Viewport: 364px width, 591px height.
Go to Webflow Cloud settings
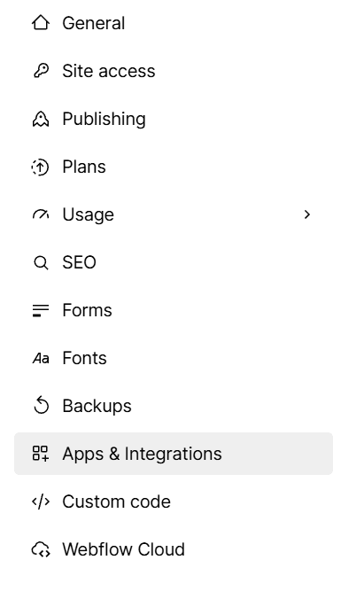pos(174,549)
